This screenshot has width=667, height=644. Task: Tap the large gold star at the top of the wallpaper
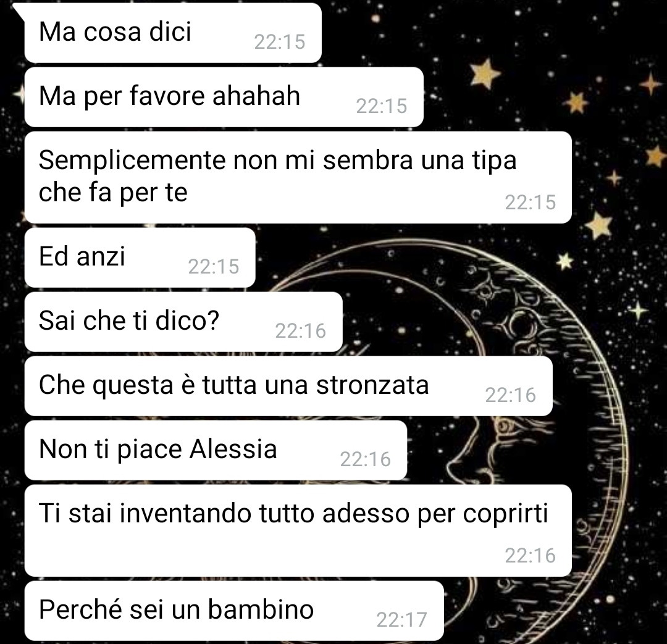coord(485,73)
